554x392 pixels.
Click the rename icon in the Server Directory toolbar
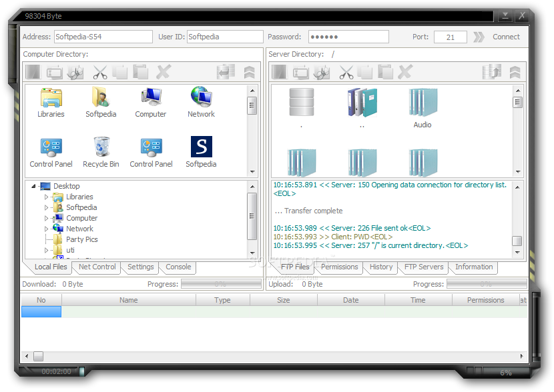[x=300, y=73]
